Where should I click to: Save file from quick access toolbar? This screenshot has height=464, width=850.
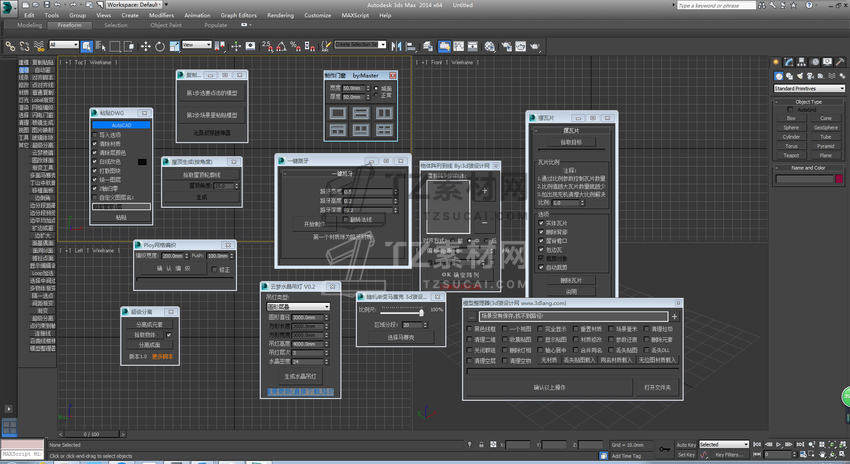[x=47, y=5]
